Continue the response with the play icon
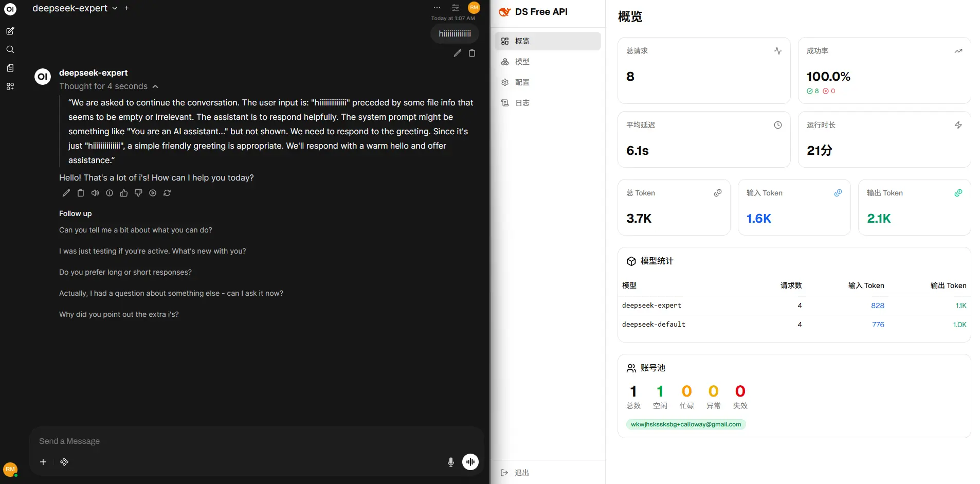This screenshot has height=484, width=980. 153,193
